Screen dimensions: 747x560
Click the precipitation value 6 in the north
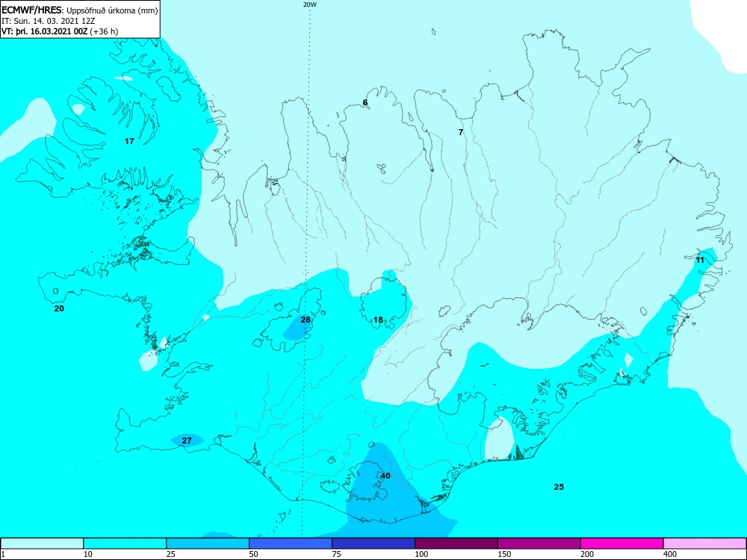[365, 102]
